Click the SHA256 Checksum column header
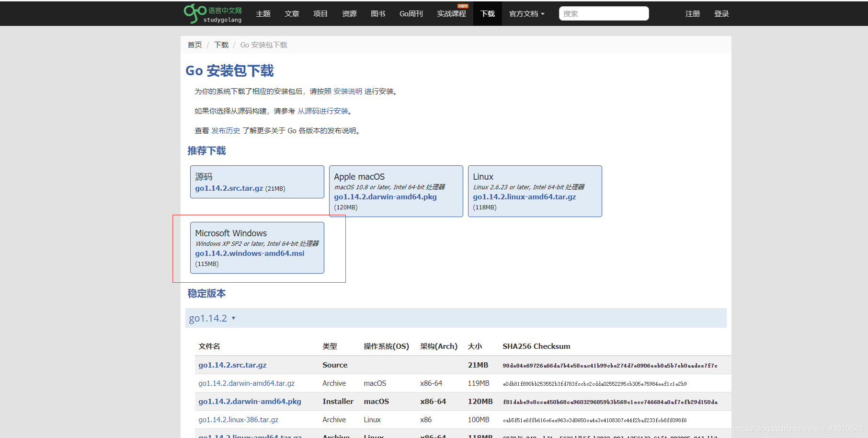Viewport: 868px width, 438px height. [x=537, y=346]
